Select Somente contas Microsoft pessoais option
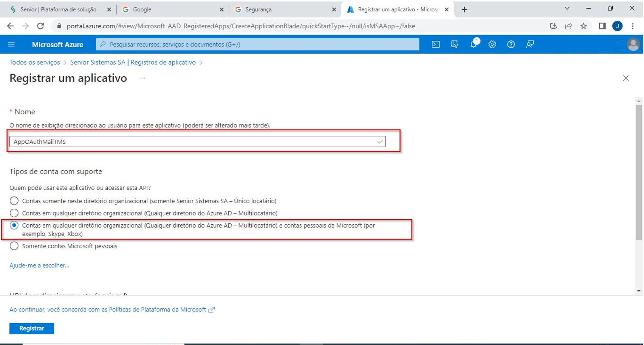 click(14, 246)
